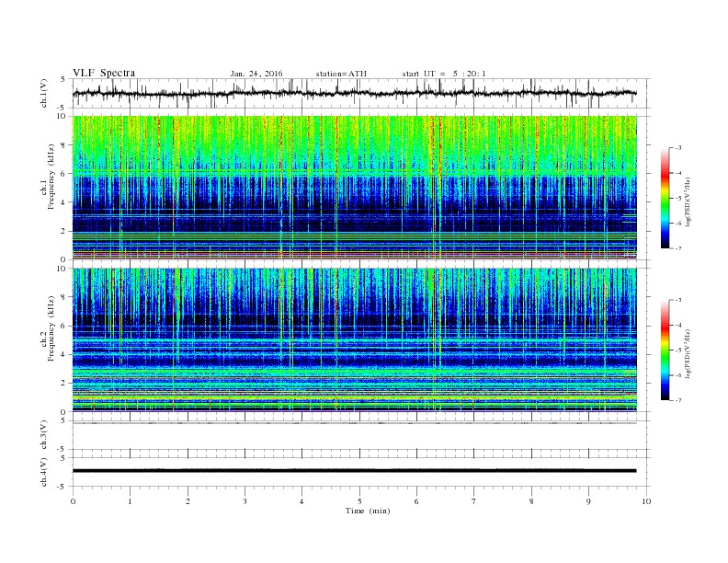
Task: Select the ch.2 "Frequency (kHz)" axis label
Action: click(51, 329)
